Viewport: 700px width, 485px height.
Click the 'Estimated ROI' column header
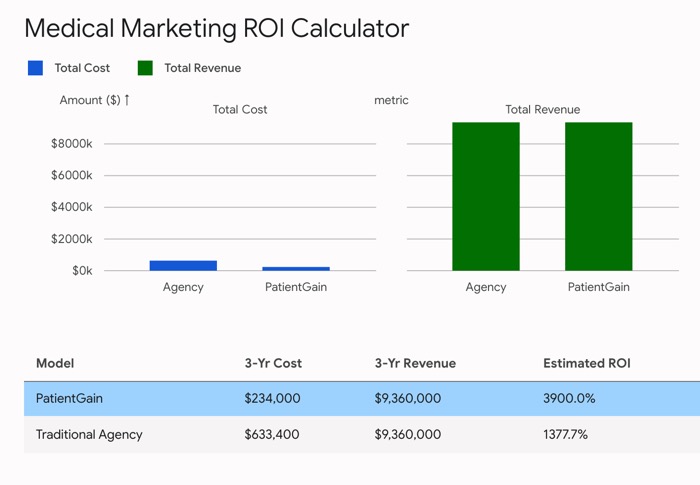point(587,363)
